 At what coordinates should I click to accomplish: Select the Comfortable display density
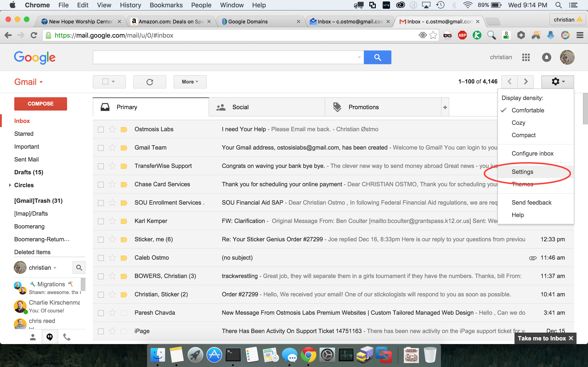pos(528,110)
